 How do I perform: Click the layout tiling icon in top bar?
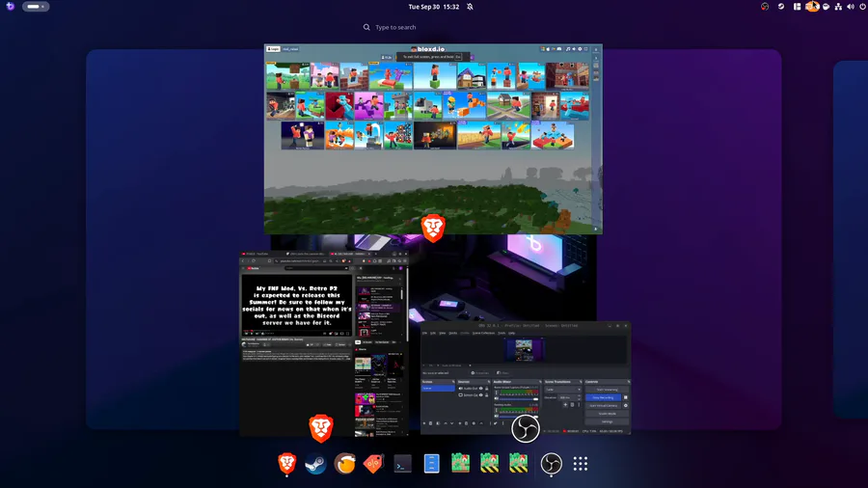click(x=798, y=7)
